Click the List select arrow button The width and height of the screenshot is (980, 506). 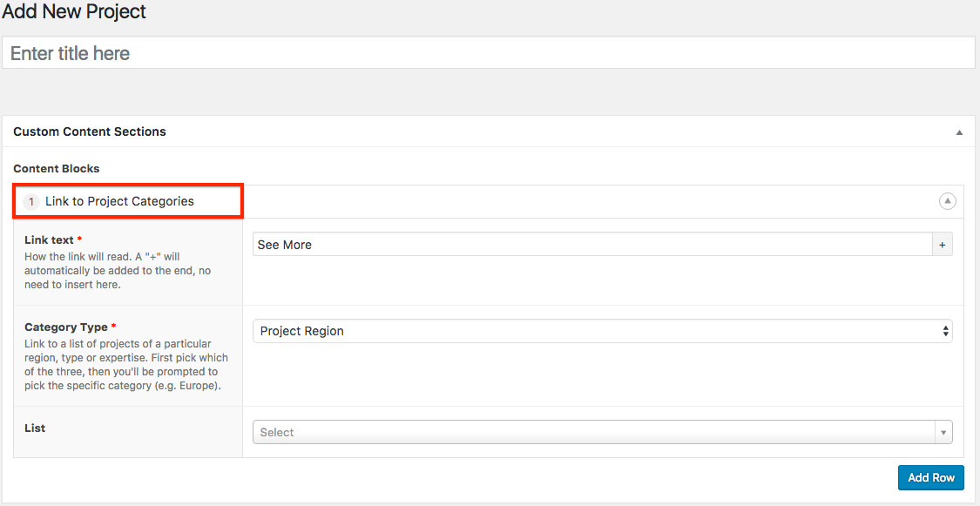pos(943,432)
